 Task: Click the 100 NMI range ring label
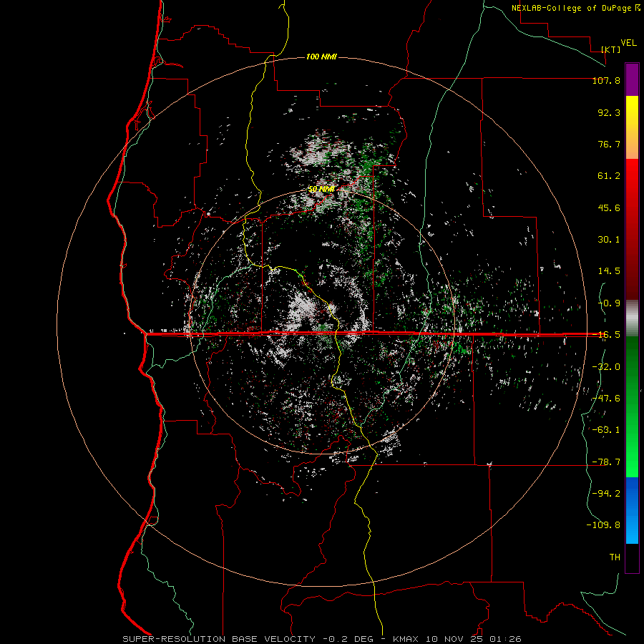[321, 57]
